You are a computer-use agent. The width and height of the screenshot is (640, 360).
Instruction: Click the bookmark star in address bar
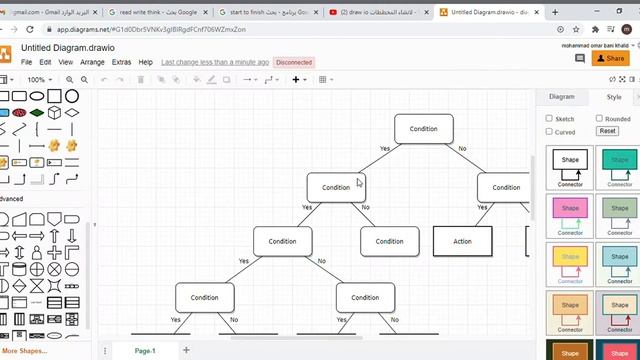point(576,29)
